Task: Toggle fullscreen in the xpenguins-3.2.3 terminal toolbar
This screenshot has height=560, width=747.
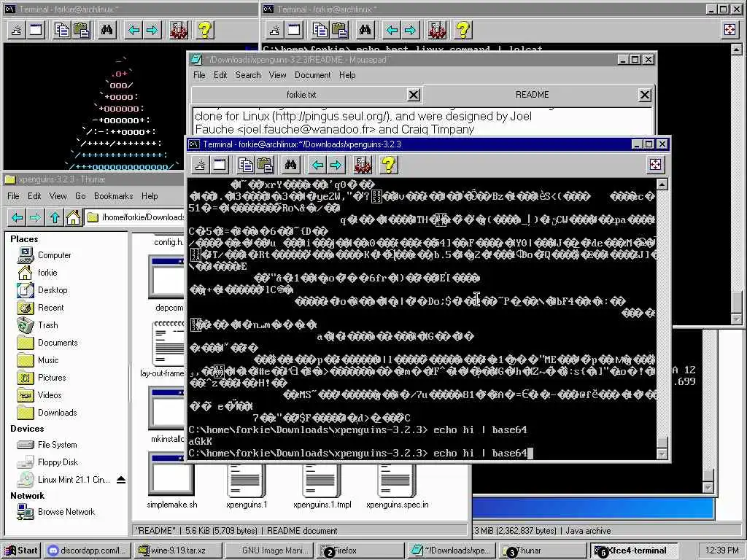Action: pos(656,165)
